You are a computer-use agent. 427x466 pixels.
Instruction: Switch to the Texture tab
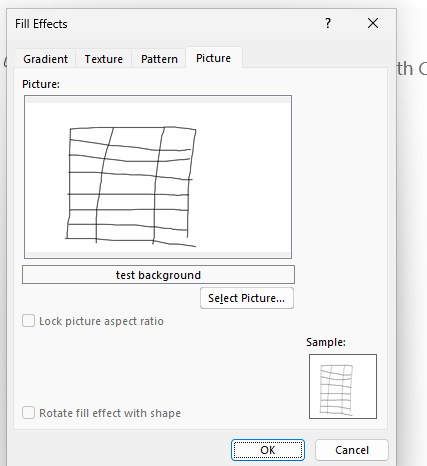coord(104,59)
